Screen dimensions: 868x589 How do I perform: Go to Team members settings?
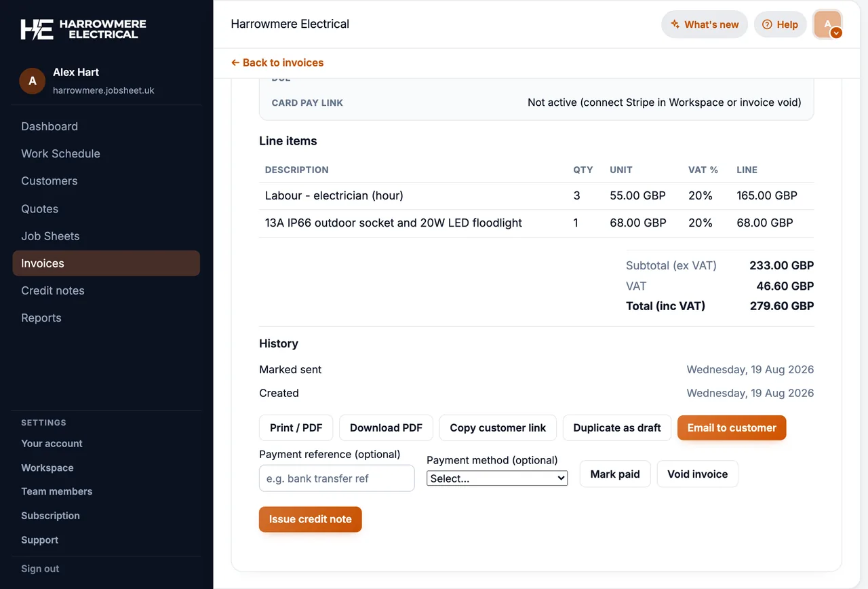point(56,491)
